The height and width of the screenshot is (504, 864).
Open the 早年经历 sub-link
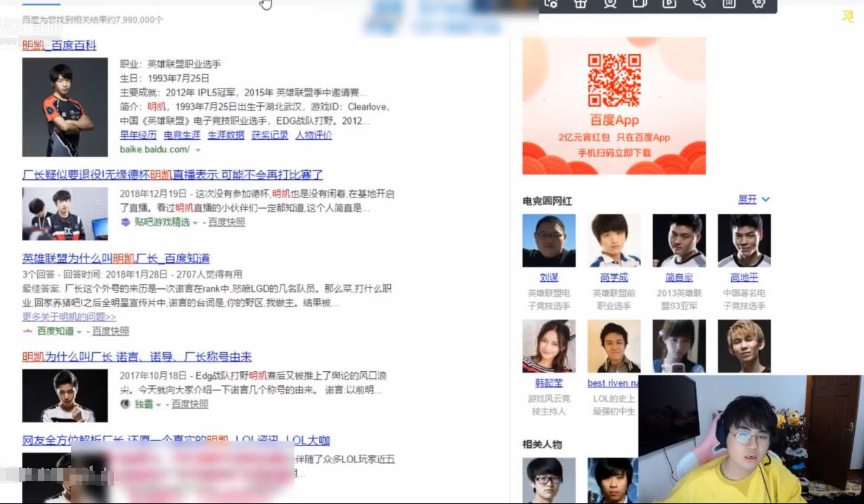(138, 135)
